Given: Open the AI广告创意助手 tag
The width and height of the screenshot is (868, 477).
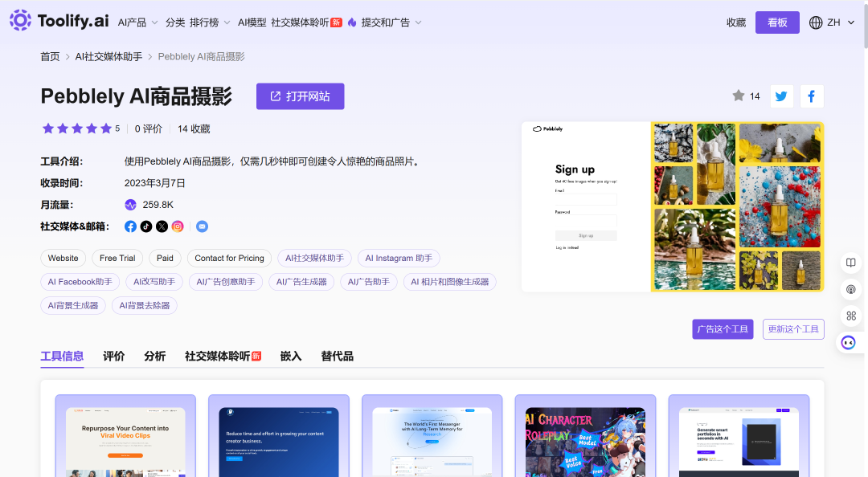Looking at the screenshot, I should tap(226, 282).
